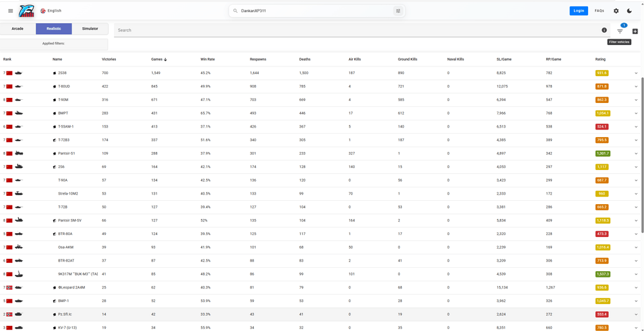Sort by Win Rate column header

point(207,59)
